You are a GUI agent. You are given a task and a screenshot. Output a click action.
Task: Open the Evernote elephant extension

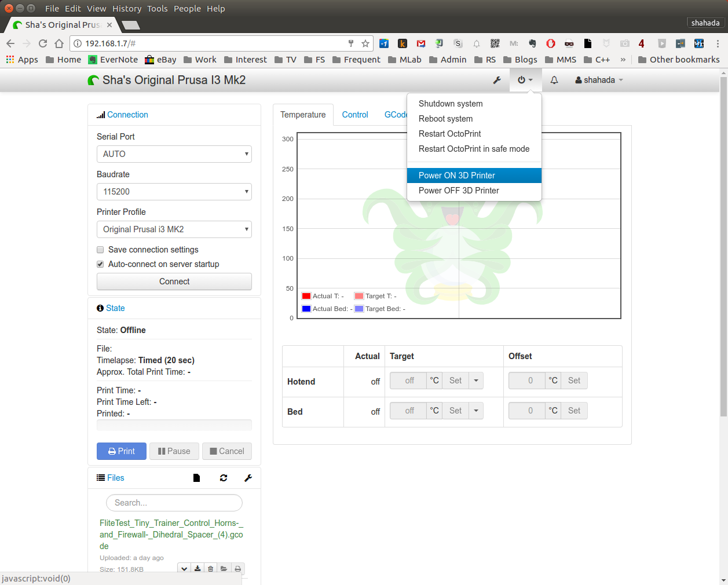(x=532, y=43)
